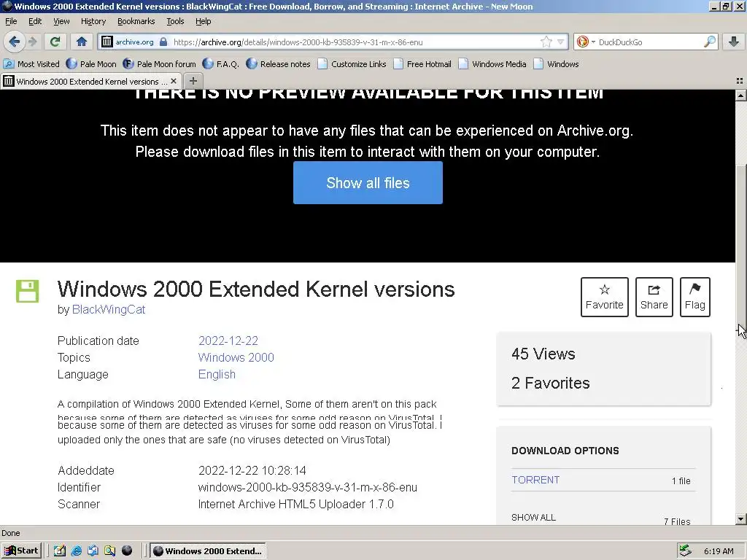Close the Windows 2000 Extended Kernel tab
This screenshot has height=560, width=747.
(x=174, y=82)
